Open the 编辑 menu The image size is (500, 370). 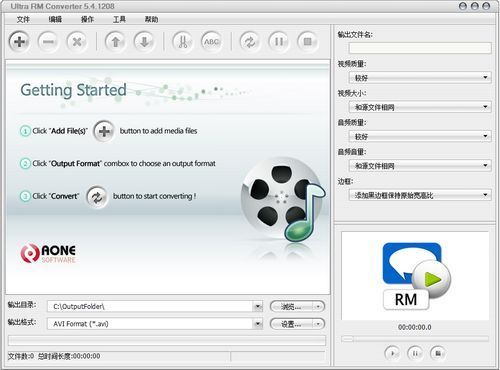(x=55, y=19)
